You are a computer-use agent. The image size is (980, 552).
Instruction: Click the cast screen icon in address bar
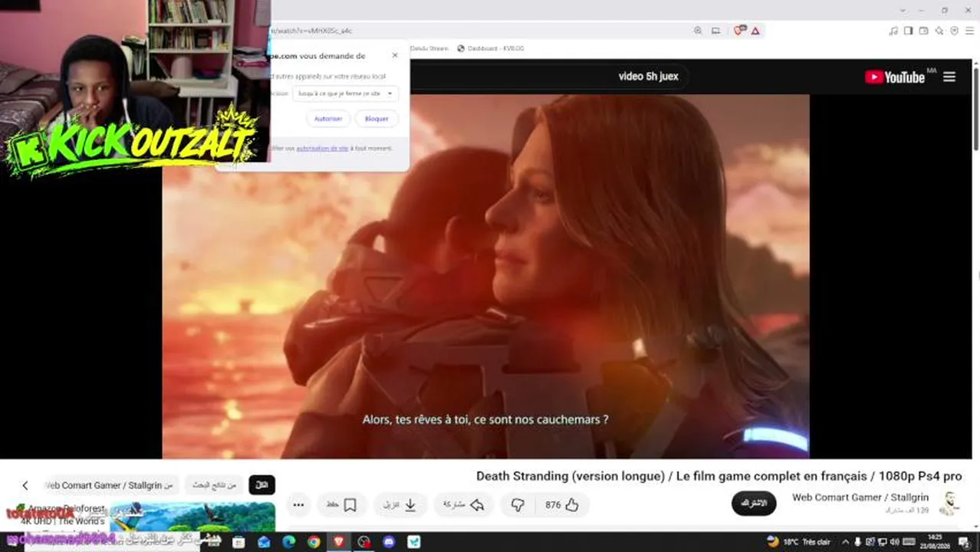click(715, 31)
